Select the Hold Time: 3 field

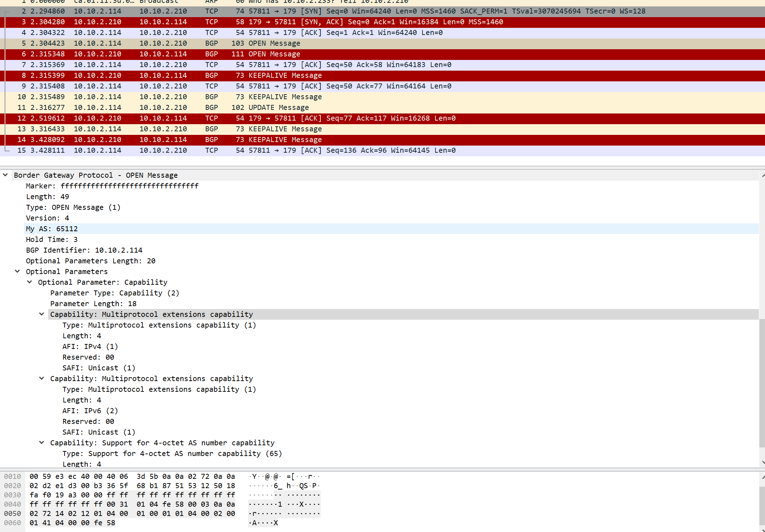click(x=52, y=239)
